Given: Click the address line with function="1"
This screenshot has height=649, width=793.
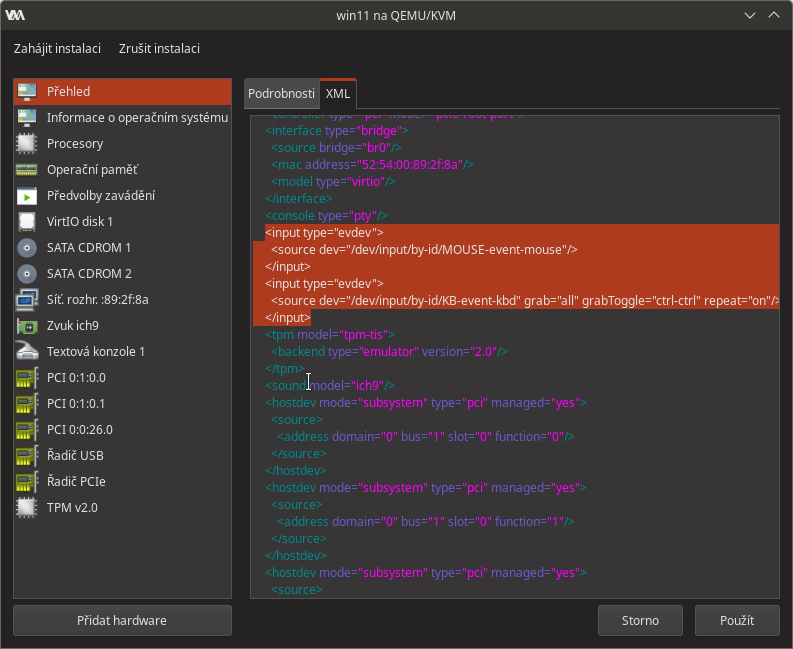Looking at the screenshot, I should pos(426,522).
